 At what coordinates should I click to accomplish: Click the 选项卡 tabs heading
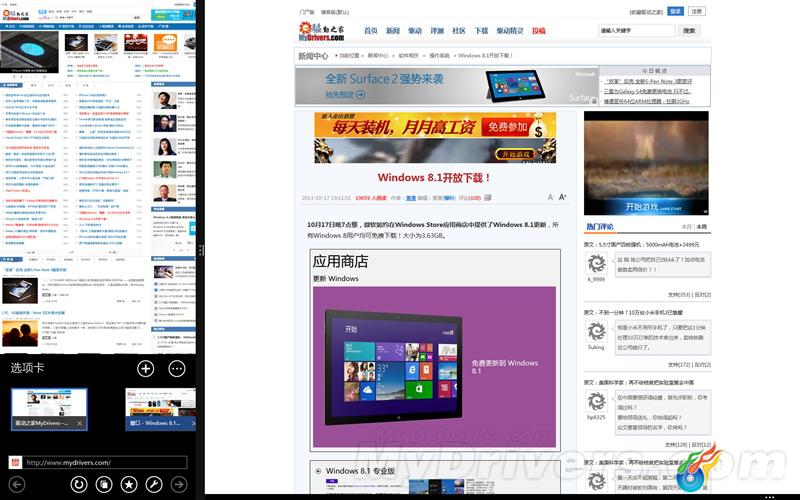27,368
